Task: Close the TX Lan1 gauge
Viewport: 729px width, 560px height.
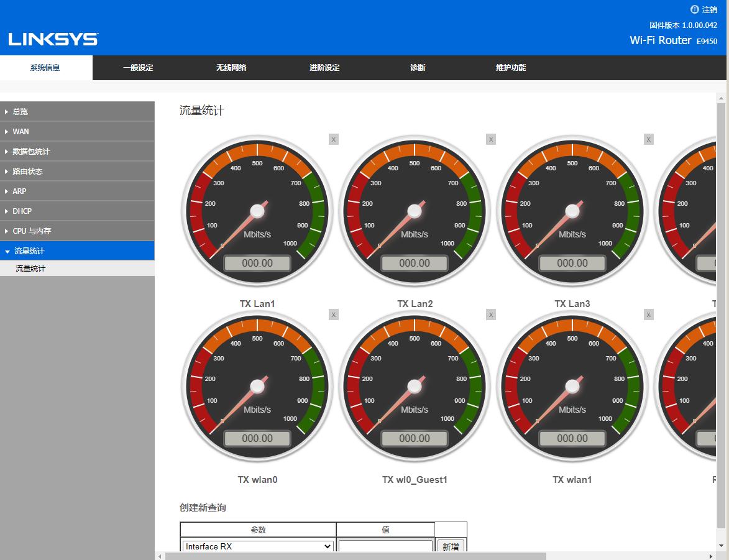Action: [333, 139]
